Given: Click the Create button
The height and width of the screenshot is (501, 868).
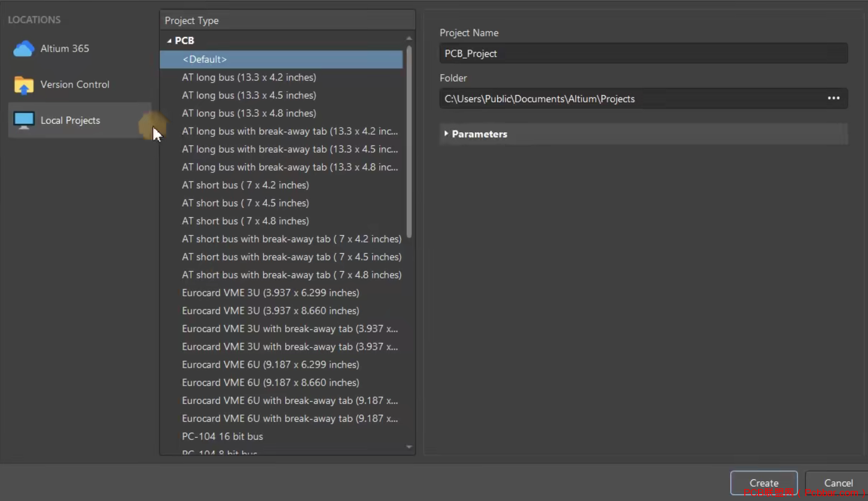Looking at the screenshot, I should coord(764,483).
